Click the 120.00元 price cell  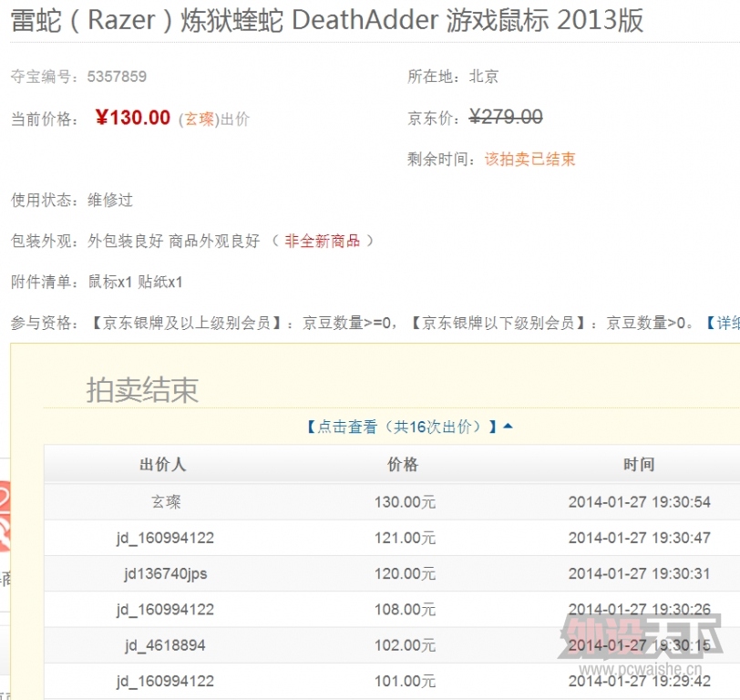[405, 573]
